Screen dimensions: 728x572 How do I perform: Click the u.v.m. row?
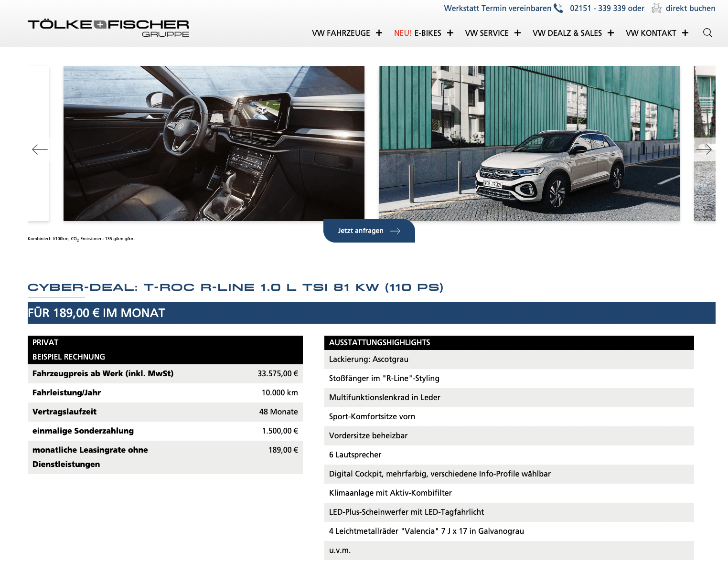point(509,551)
